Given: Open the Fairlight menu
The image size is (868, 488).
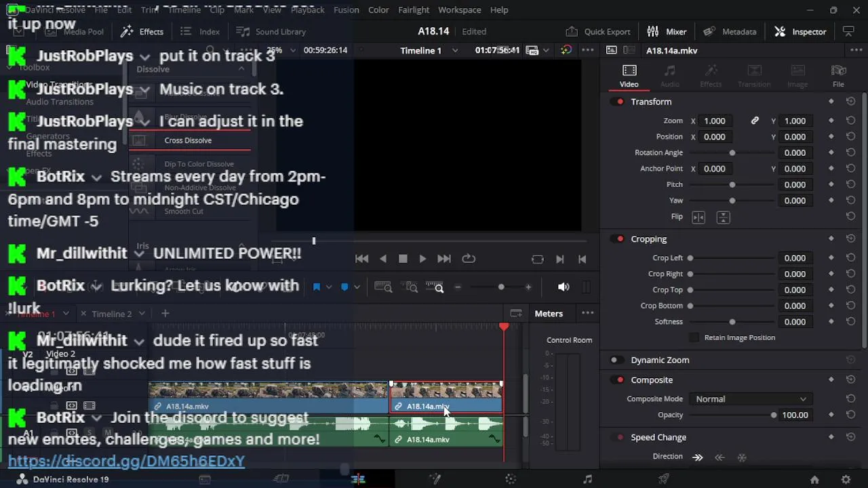Looking at the screenshot, I should point(414,9).
